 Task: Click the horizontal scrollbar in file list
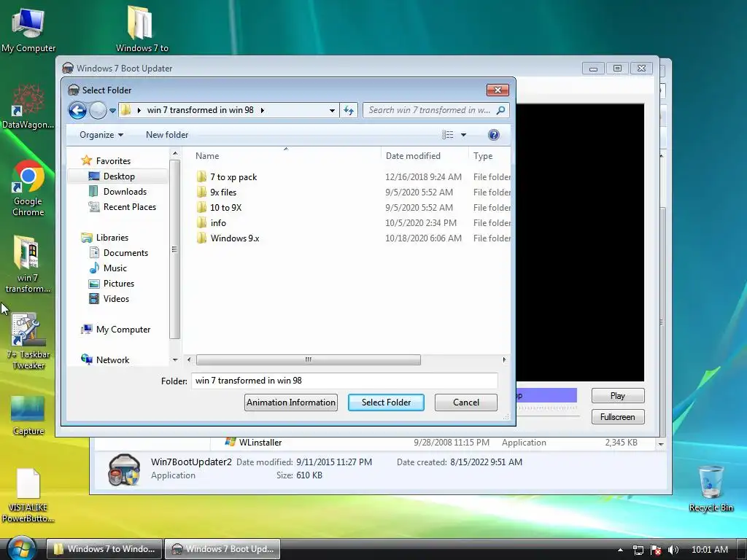pyautogui.click(x=309, y=359)
